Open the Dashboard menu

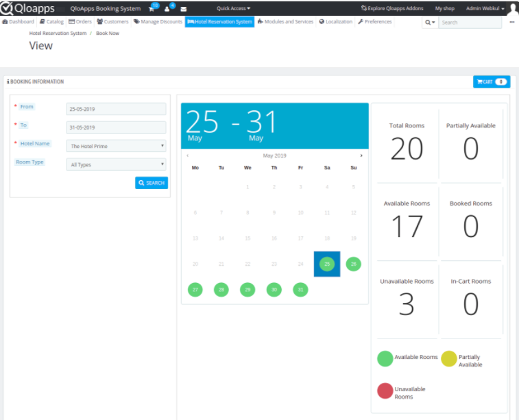point(19,21)
